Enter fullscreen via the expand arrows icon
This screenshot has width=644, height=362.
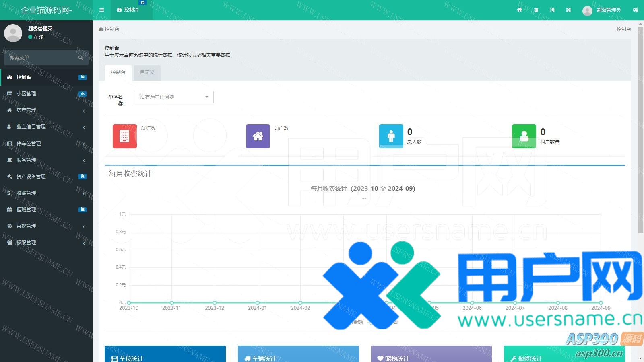pos(568,10)
